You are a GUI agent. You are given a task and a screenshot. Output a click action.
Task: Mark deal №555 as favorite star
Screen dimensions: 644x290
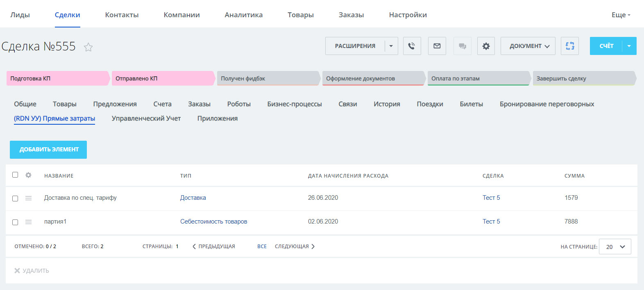click(88, 47)
